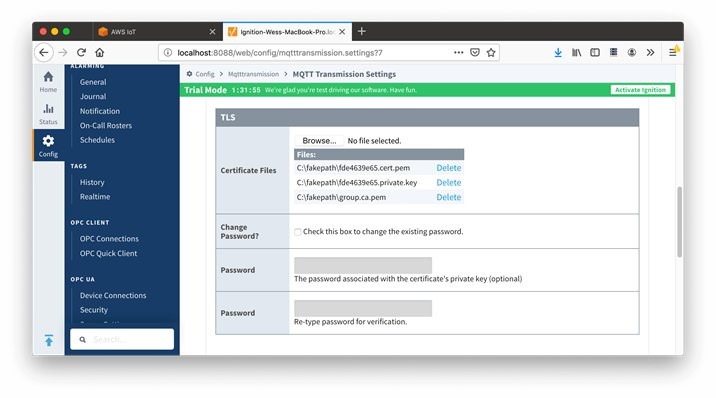This screenshot has width=716, height=398.
Task: Open the Library bookshelf icon
Action: pos(577,52)
